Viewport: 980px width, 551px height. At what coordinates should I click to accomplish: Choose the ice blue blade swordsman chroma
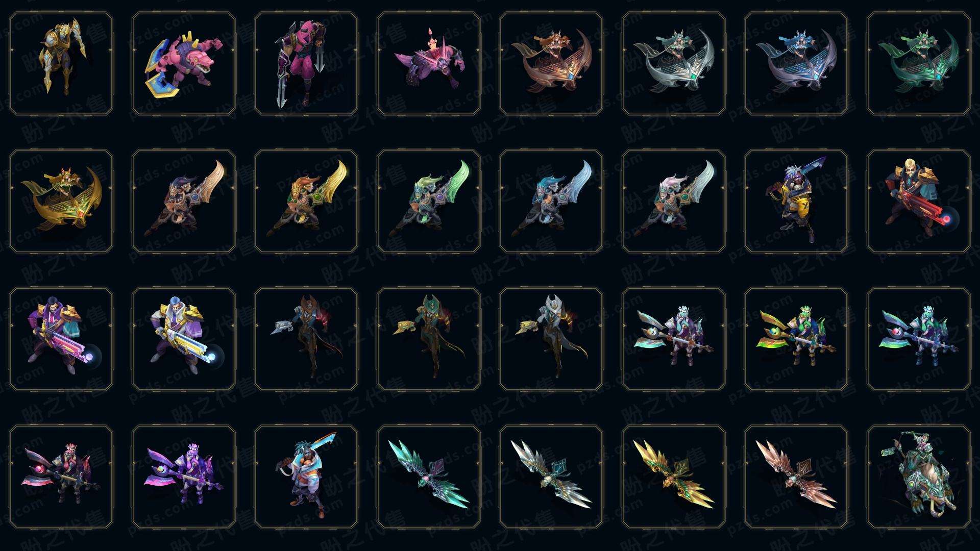pos(551,201)
